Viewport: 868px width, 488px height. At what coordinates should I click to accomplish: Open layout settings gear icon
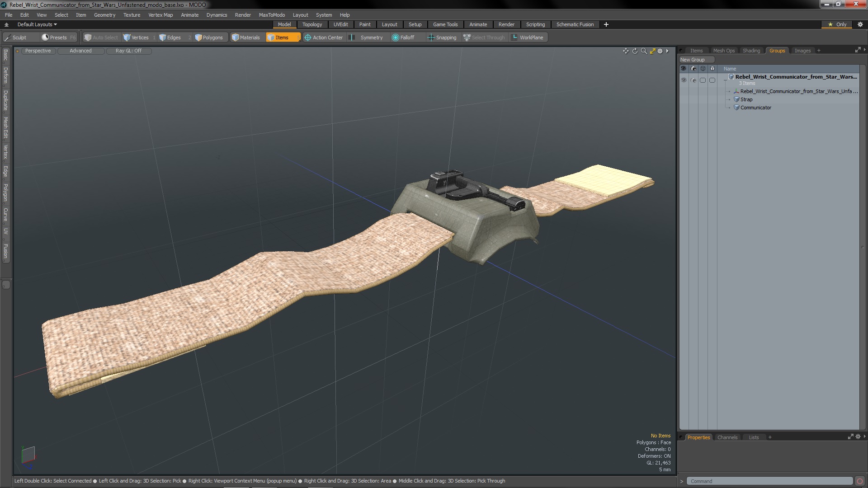(860, 24)
